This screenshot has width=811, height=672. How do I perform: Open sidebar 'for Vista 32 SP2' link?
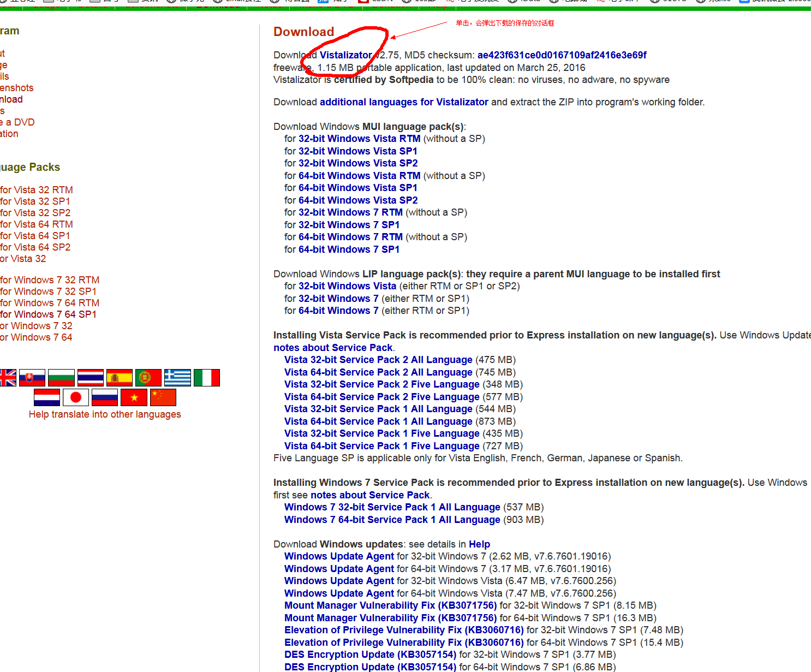pyautogui.click(x=35, y=213)
